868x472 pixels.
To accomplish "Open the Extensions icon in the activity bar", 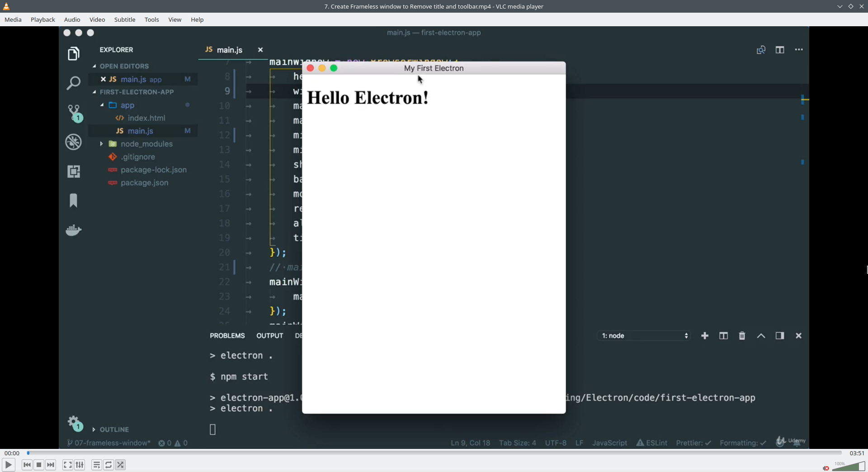I will [x=74, y=172].
